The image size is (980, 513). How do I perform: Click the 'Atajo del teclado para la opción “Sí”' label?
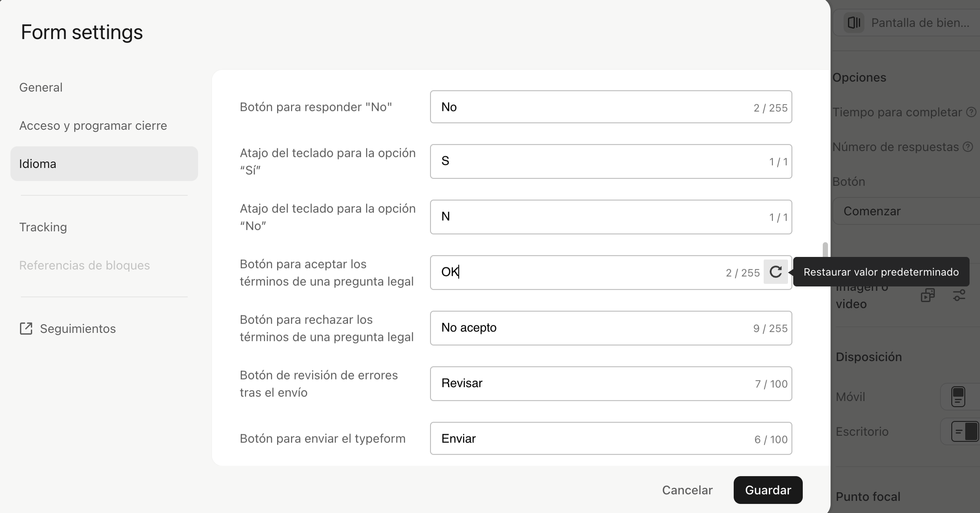click(x=328, y=161)
